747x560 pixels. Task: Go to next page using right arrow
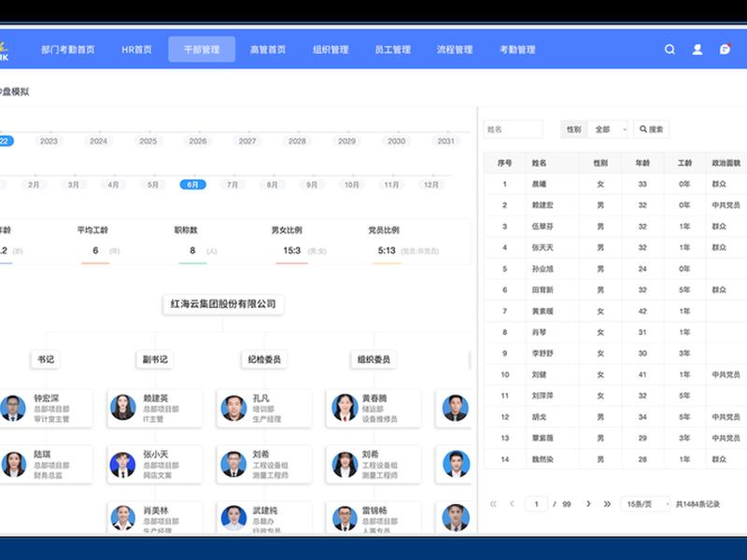588,504
